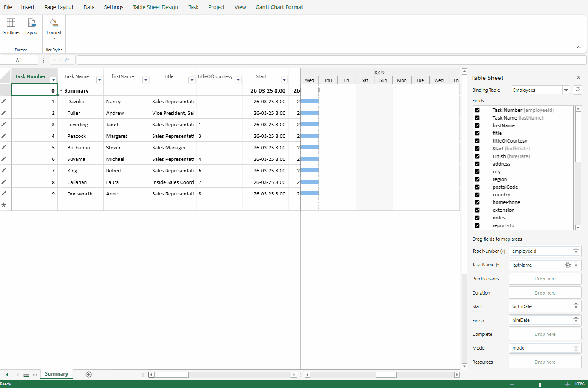
Task: Open the title column filter dropdown
Action: 192,80
